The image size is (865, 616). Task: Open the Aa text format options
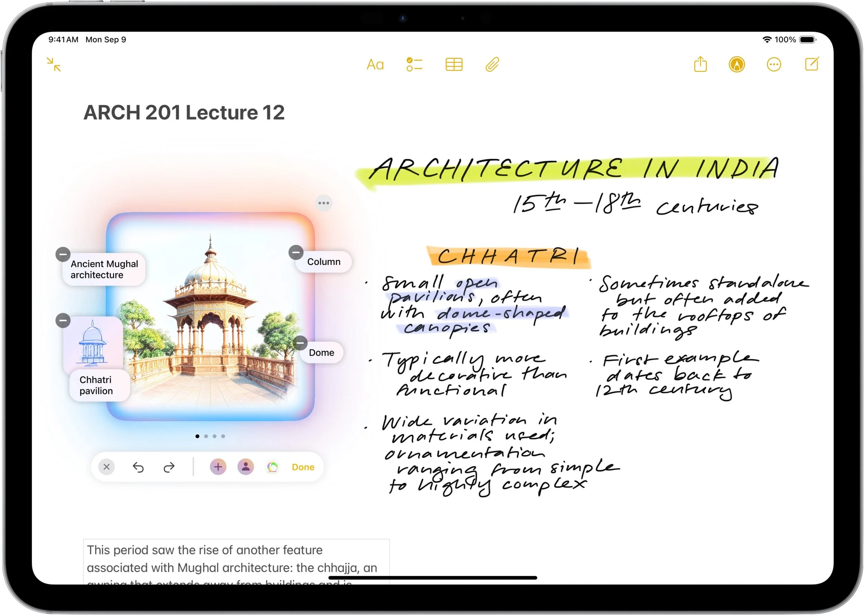pyautogui.click(x=375, y=64)
